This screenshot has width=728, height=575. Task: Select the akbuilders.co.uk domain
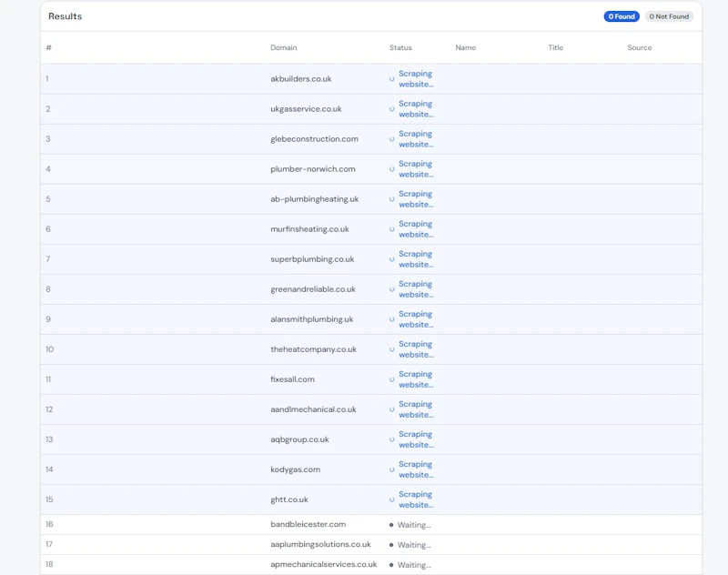point(301,79)
